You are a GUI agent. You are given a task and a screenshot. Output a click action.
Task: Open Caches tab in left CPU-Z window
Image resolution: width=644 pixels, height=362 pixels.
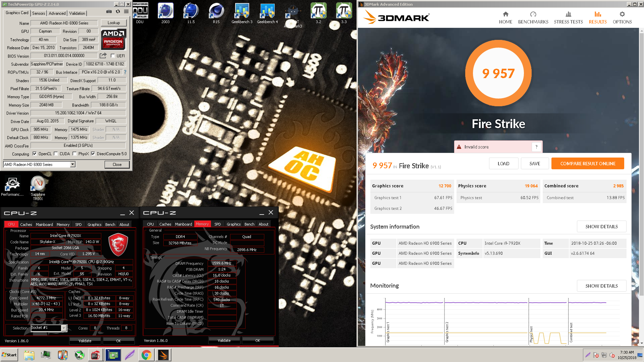(26, 225)
